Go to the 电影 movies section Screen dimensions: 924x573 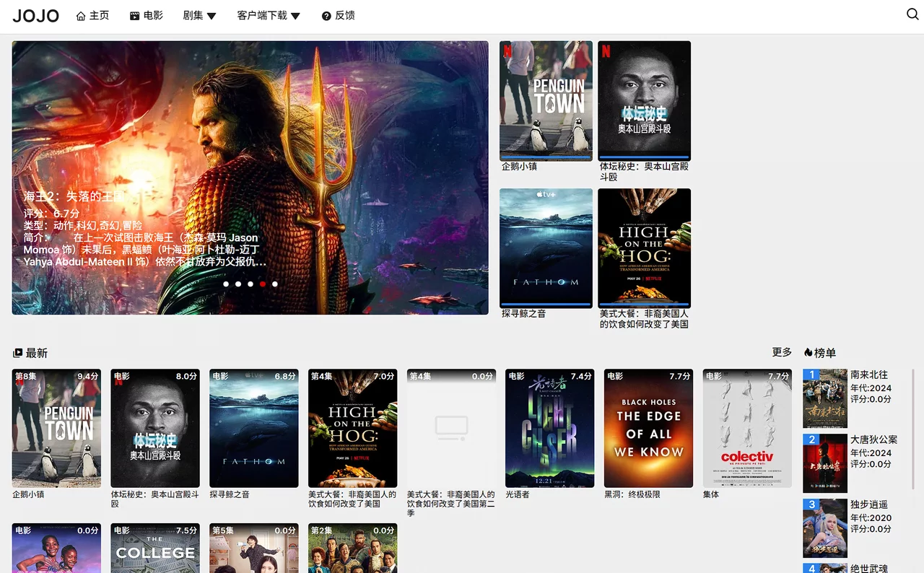146,16
